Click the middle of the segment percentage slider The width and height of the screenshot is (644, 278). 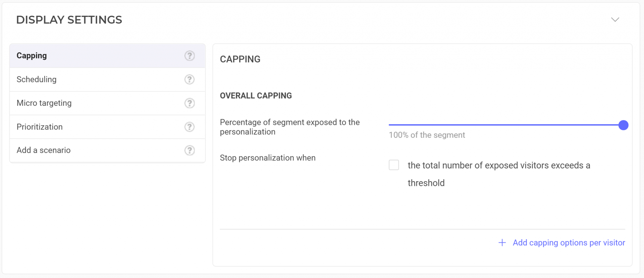tap(506, 125)
